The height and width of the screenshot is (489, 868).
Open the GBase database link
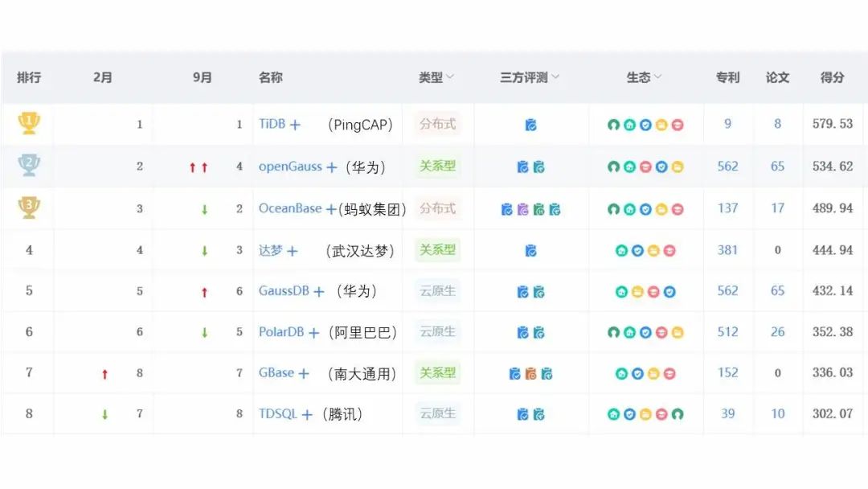tap(276, 372)
